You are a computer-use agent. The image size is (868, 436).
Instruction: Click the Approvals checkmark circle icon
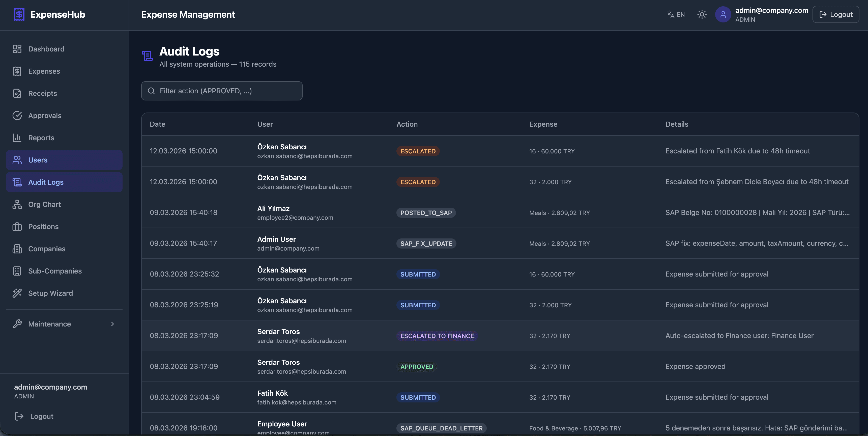[x=17, y=116]
